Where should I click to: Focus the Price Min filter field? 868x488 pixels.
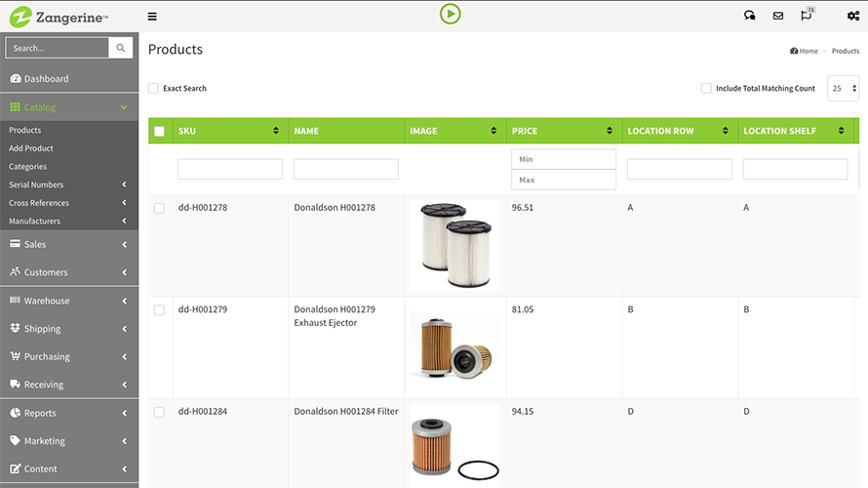[564, 159]
